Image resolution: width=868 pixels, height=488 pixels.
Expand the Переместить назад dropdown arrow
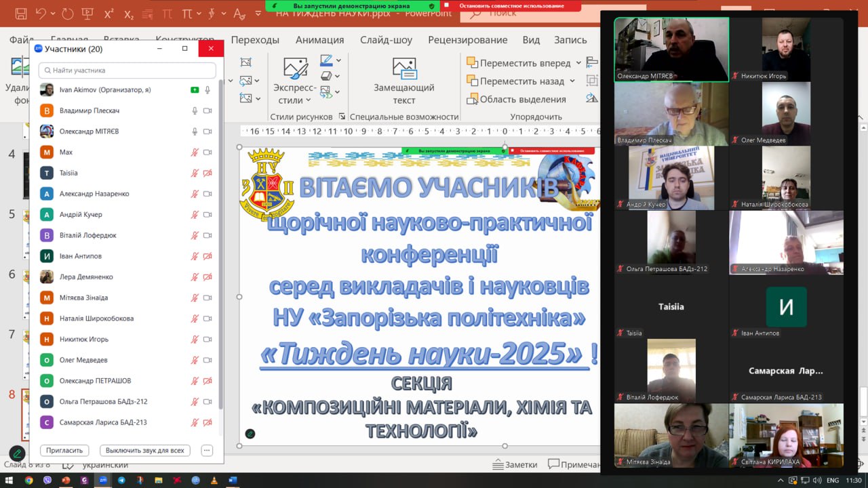tap(572, 81)
